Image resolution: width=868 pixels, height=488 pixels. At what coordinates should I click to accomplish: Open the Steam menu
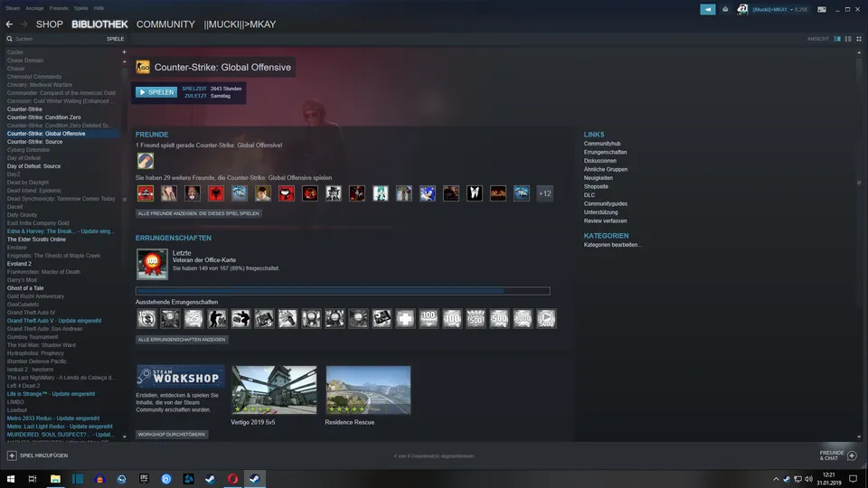tap(13, 8)
